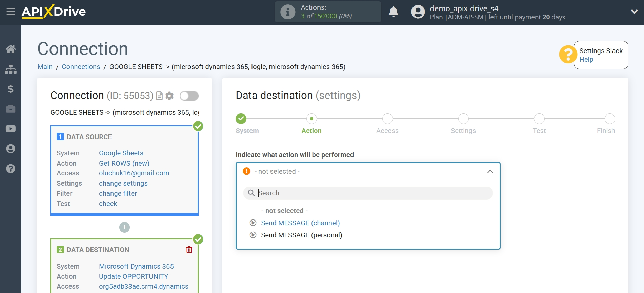
Task: Delete data destination with the trash icon
Action: [189, 250]
